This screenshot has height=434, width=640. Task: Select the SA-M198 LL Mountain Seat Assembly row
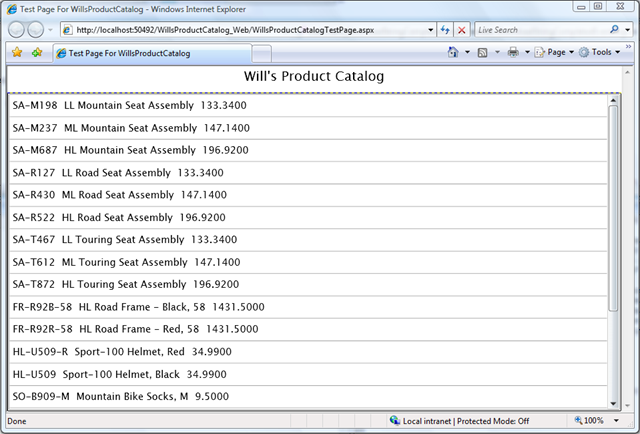tap(300, 105)
